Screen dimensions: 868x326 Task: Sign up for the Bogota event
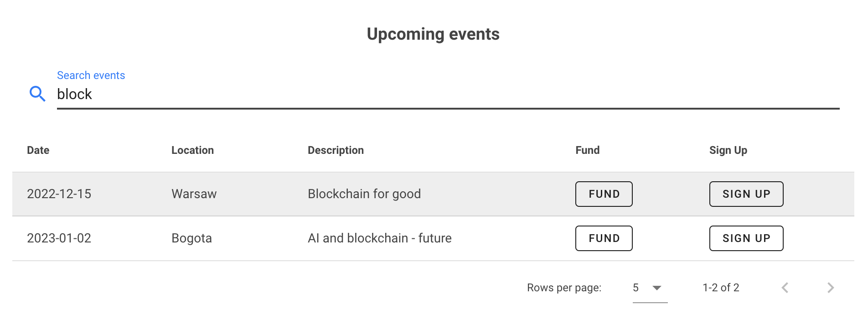[746, 238]
